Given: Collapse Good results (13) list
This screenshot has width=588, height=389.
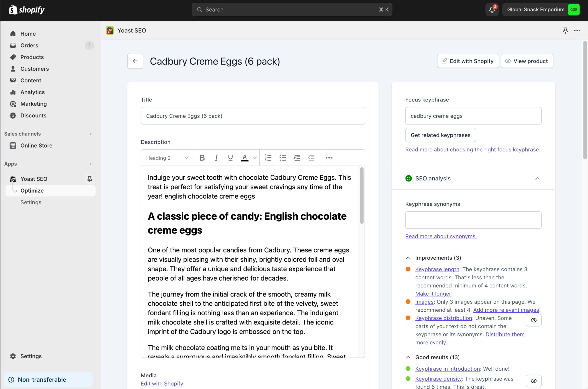Looking at the screenshot, I should (432, 357).
